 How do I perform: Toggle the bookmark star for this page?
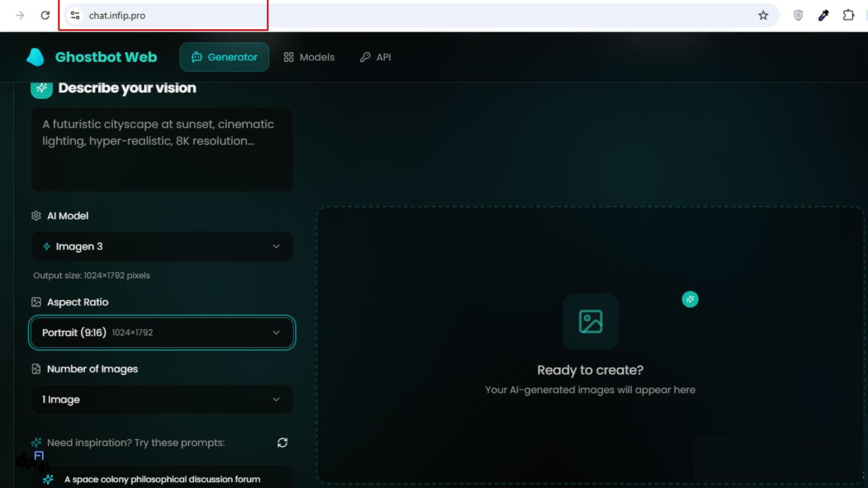pos(764,15)
